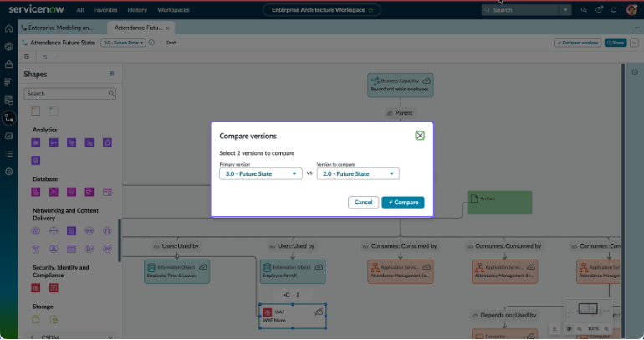The image size is (644, 340).
Task: Open the Version to compare dropdown
Action: (x=358, y=173)
